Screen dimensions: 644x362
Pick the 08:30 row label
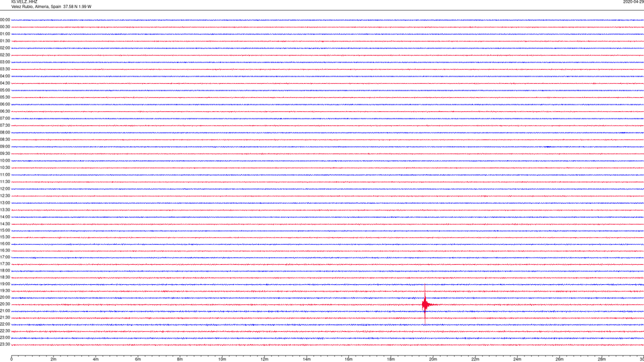[5, 139]
